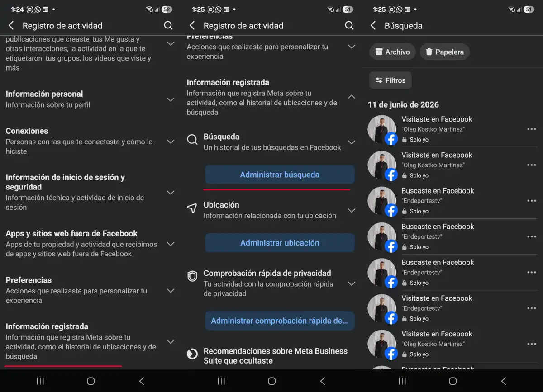The height and width of the screenshot is (392, 543).
Task: Go back from the Búsqueda screen header
Action: 373,25
